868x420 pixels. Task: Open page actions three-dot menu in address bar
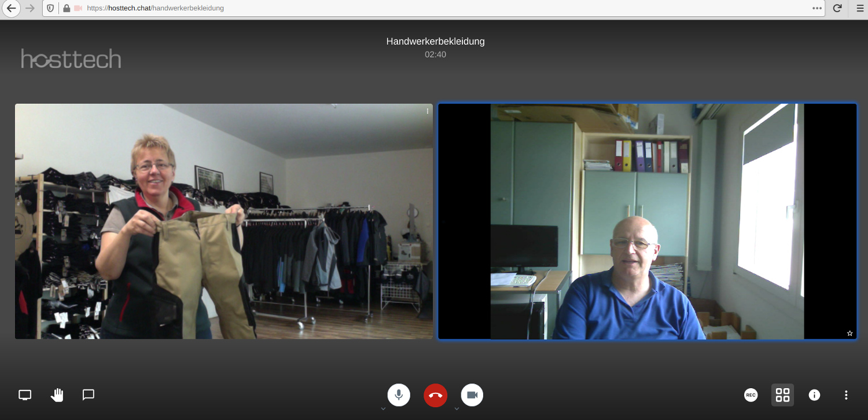(816, 8)
